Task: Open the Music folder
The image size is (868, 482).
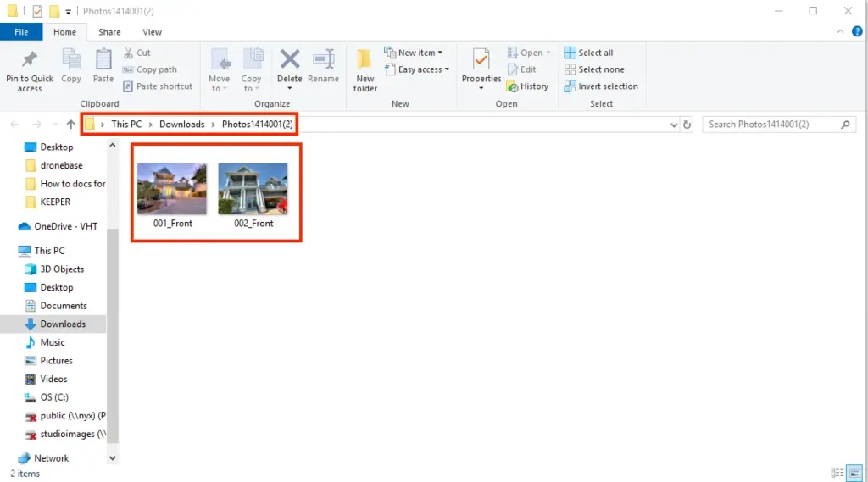Action: tap(52, 342)
